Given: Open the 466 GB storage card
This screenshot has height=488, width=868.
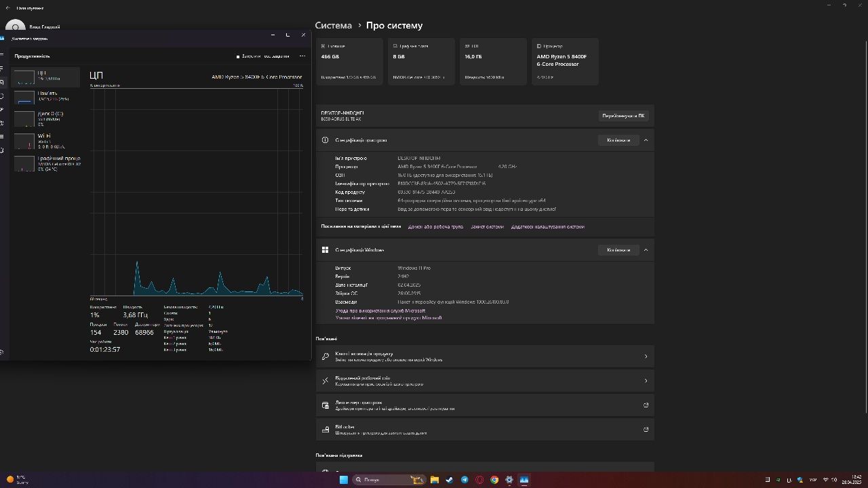Looking at the screenshot, I should 349,62.
